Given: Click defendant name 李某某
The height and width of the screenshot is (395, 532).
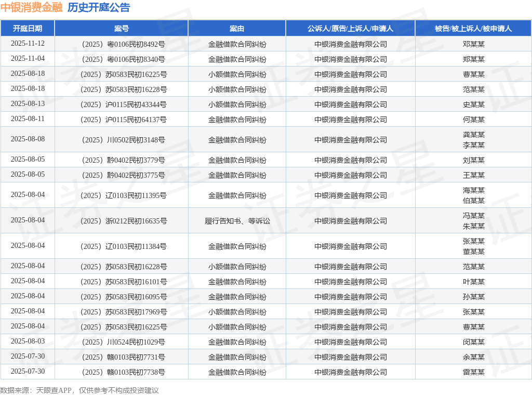Looking at the screenshot, I should pyautogui.click(x=474, y=145).
